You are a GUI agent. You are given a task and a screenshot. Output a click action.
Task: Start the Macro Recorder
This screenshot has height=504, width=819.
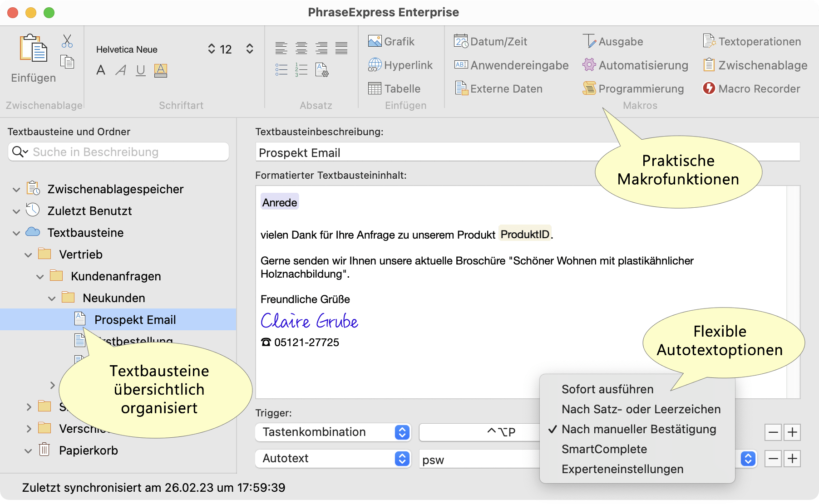click(751, 88)
